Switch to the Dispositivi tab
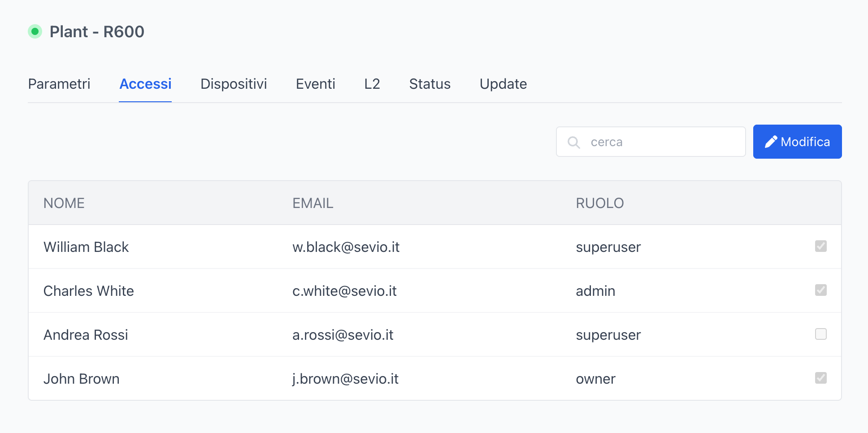868x433 pixels. point(234,84)
